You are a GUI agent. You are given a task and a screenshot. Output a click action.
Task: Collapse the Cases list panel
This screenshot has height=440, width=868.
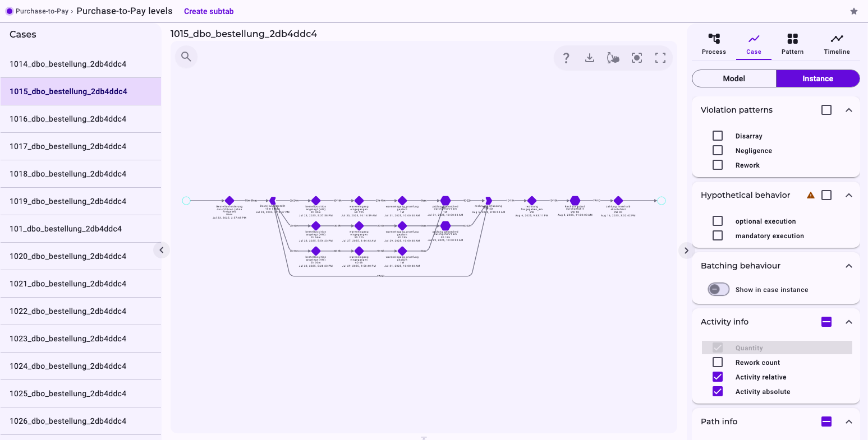[162, 250]
